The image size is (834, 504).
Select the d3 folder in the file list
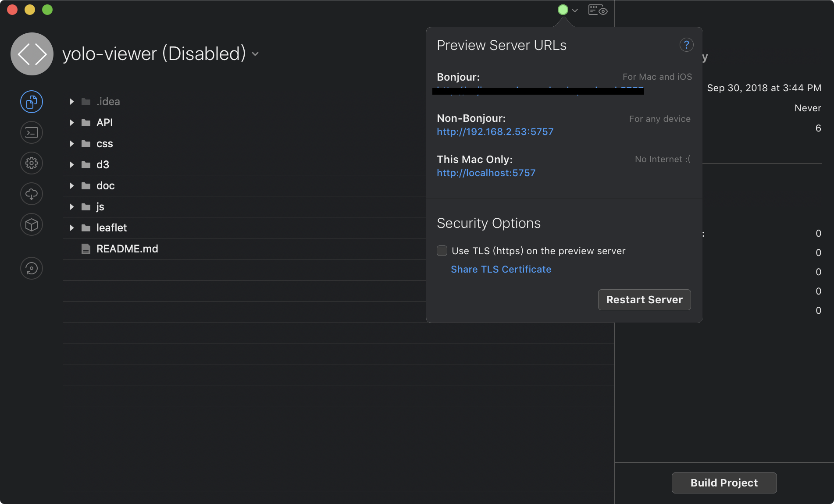pyautogui.click(x=103, y=164)
